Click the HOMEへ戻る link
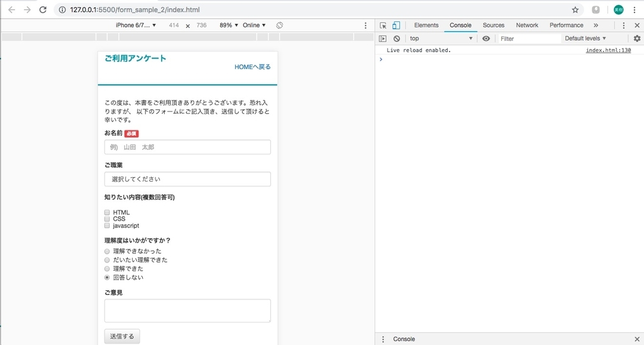 coord(253,67)
